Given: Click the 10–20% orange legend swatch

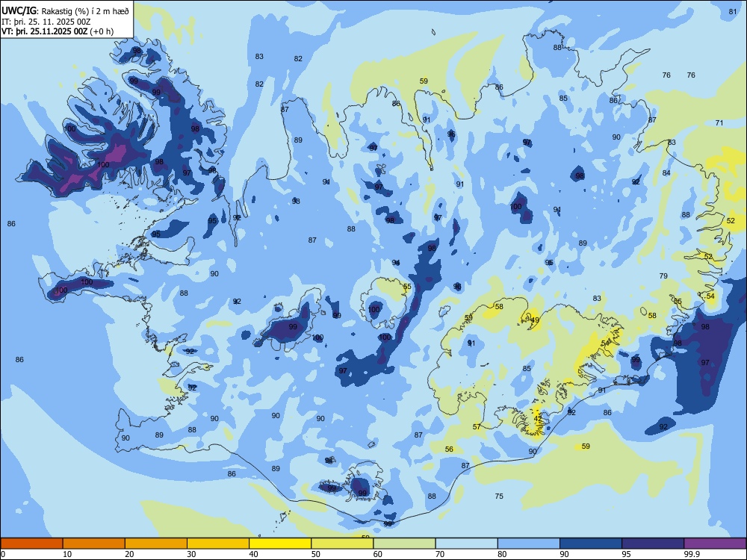Looking at the screenshot, I should tap(94, 544).
